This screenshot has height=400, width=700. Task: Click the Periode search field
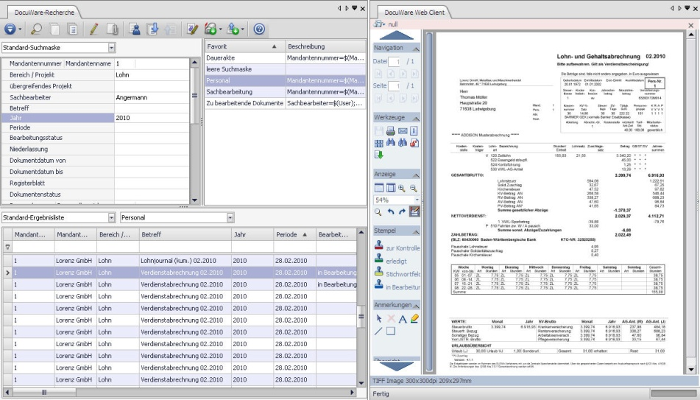[x=152, y=128]
